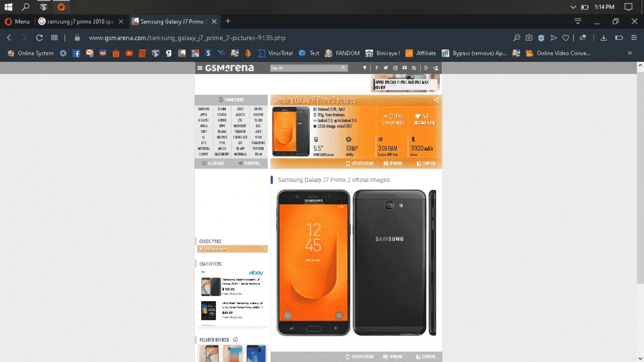644x362 pixels.
Task: Open the VirusTotal bookmark
Action: (275, 53)
